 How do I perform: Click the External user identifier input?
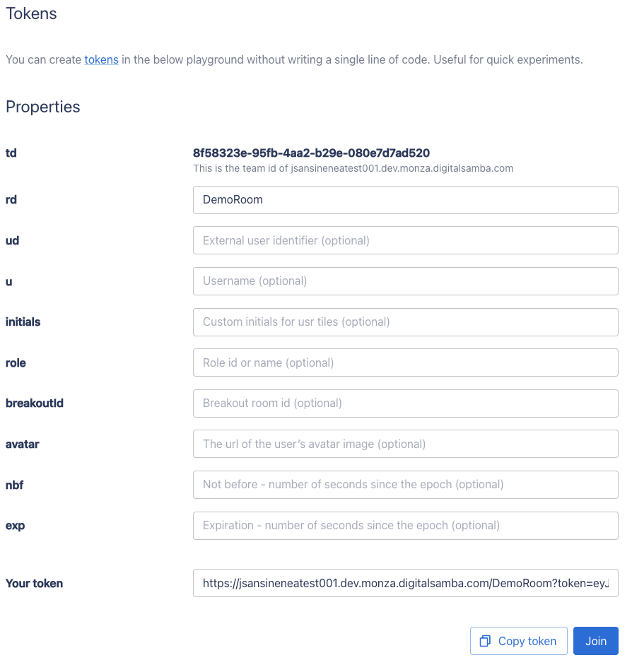[x=405, y=240]
